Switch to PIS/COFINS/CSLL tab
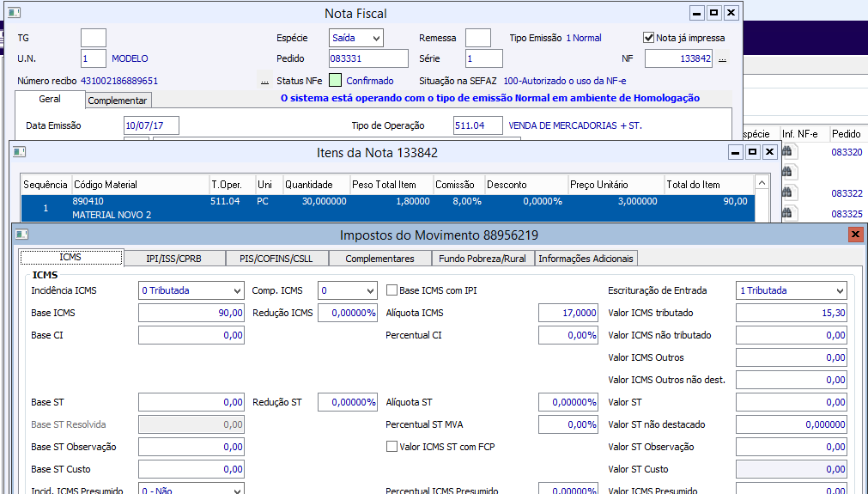 (276, 259)
